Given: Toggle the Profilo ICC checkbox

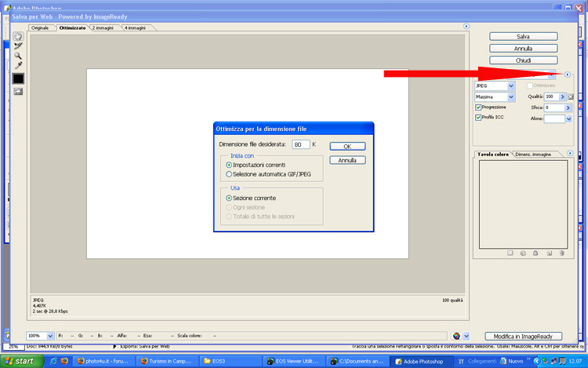Looking at the screenshot, I should tap(478, 118).
